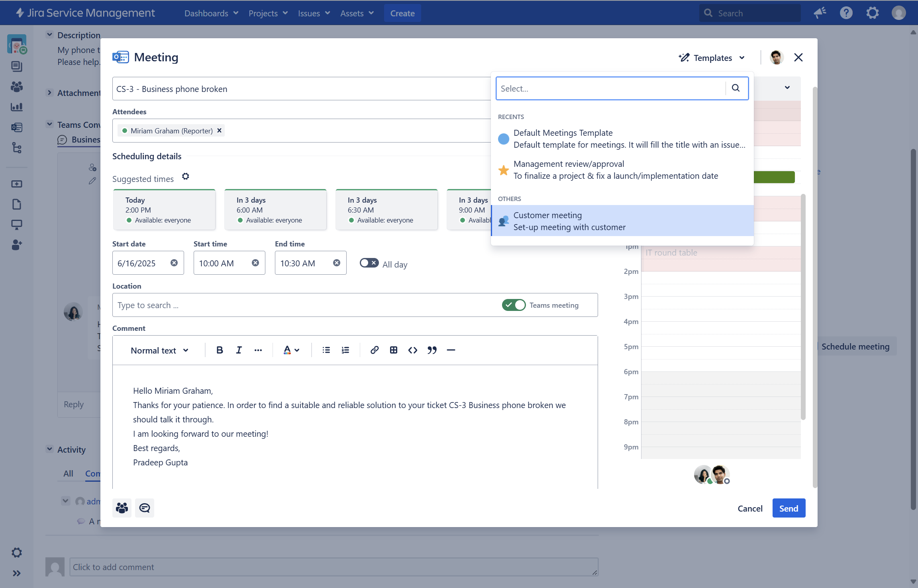
Task: Remove Miriam Graham from attendees
Action: [219, 131]
